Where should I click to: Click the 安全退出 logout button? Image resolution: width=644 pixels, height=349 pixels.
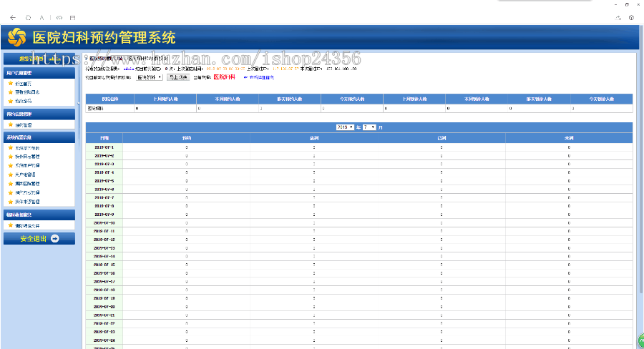click(x=39, y=239)
